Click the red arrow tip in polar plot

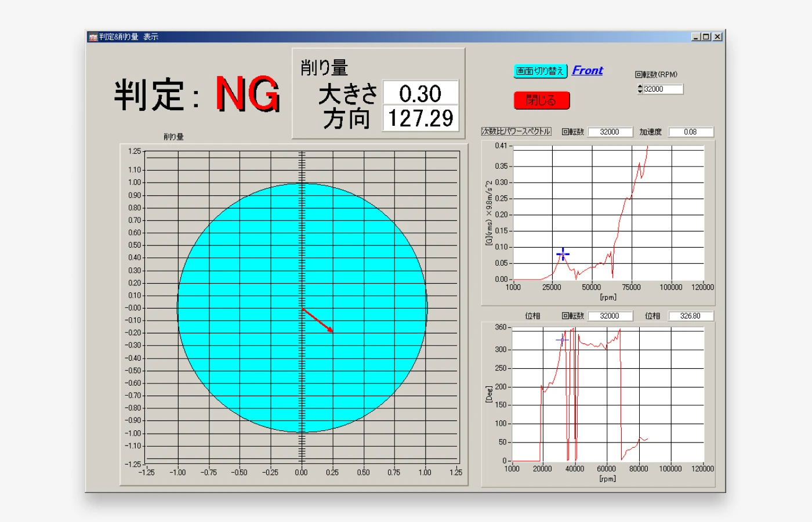pyautogui.click(x=332, y=331)
